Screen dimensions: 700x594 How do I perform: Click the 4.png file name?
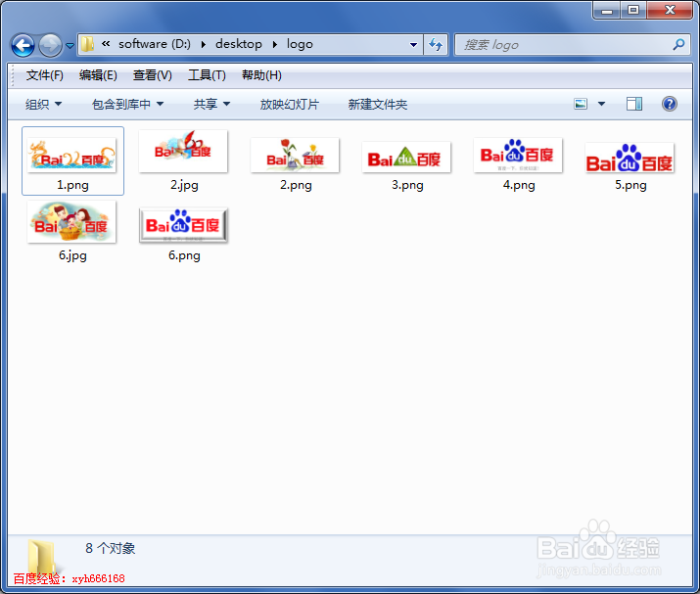pyautogui.click(x=519, y=185)
